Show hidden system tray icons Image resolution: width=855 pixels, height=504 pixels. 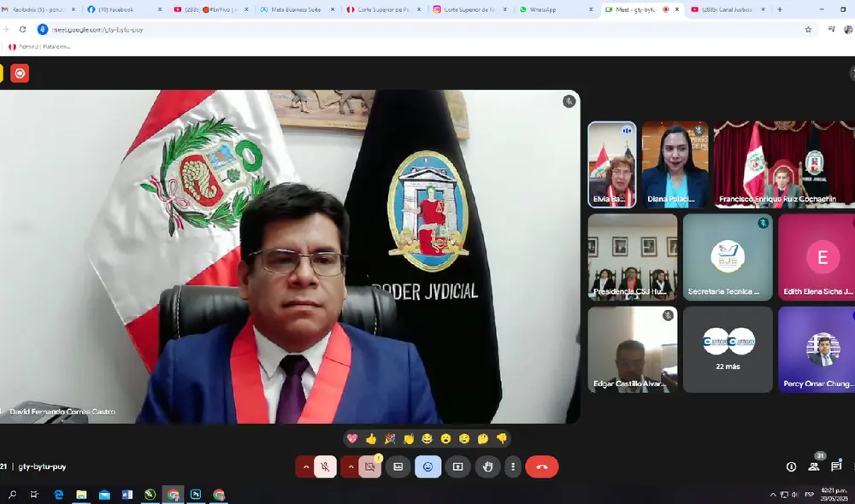point(773,495)
